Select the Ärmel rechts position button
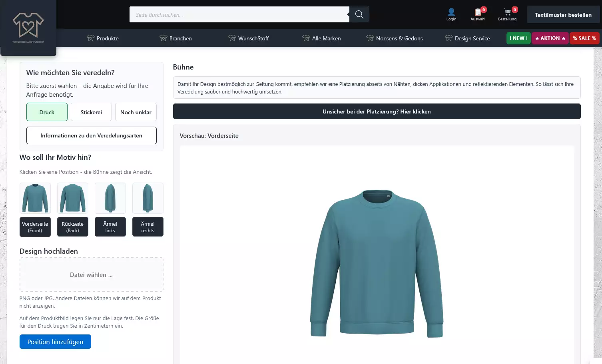Screen dimensions: 602x364 148,227
